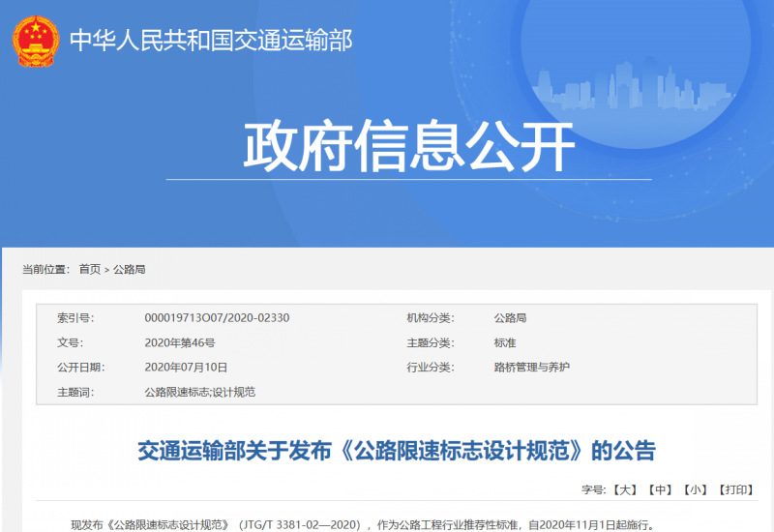Click the 行业分类 value 路桥管理与养护
The height and width of the screenshot is (532, 774).
pyautogui.click(x=531, y=367)
